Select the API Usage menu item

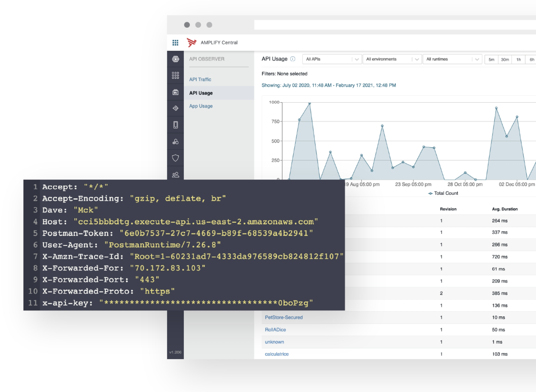click(201, 93)
